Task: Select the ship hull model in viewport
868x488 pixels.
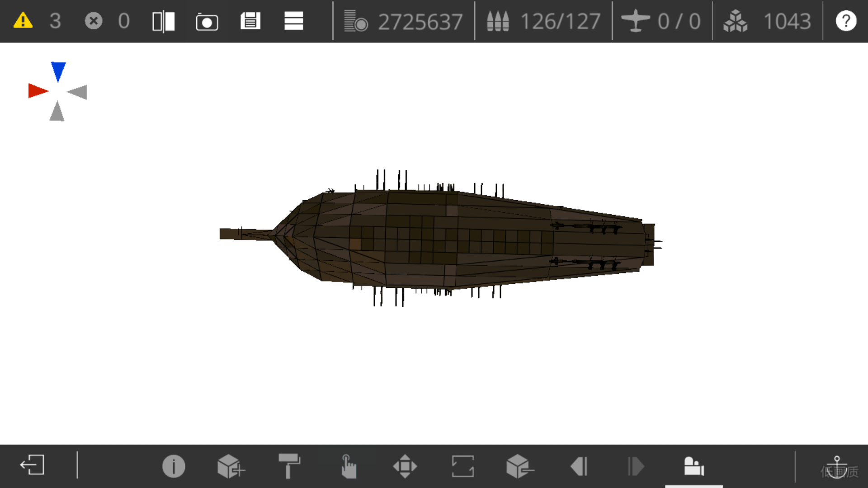Action: [x=441, y=238]
